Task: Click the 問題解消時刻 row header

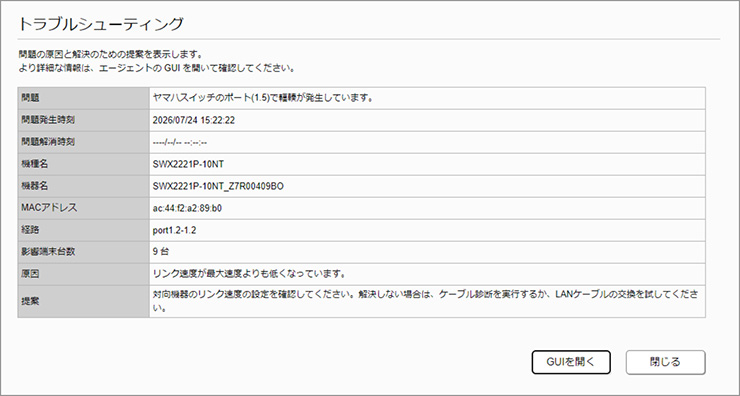Action: pyautogui.click(x=84, y=142)
